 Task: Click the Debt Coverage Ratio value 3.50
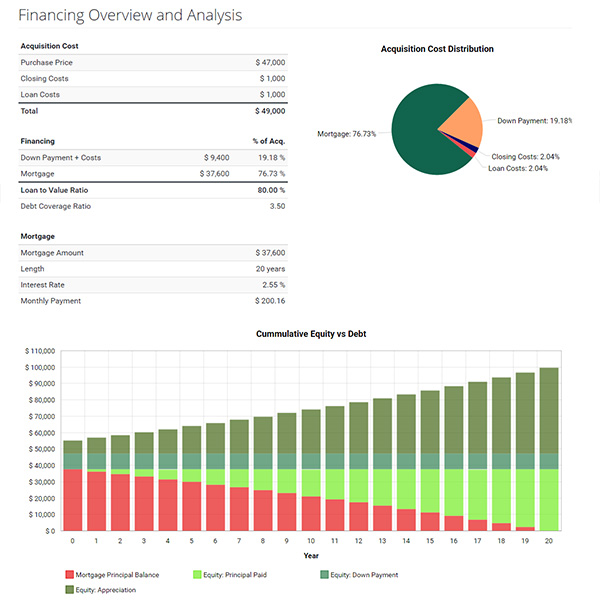click(277, 206)
